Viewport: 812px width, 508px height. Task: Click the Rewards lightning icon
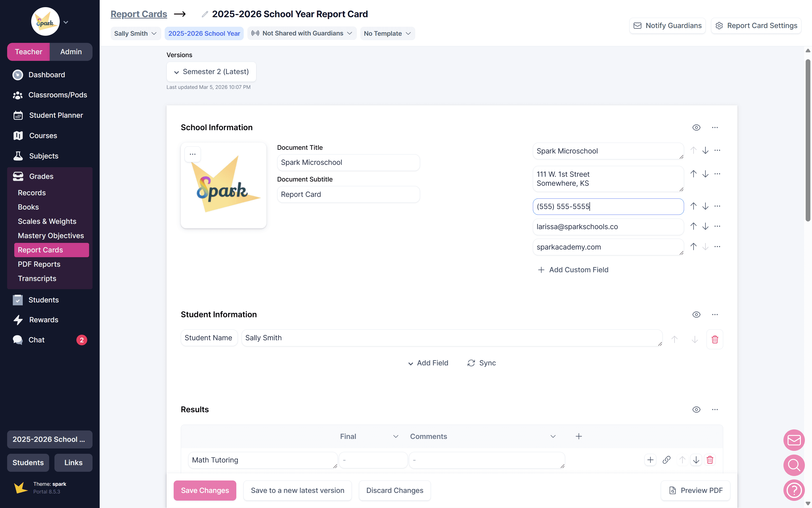point(18,320)
